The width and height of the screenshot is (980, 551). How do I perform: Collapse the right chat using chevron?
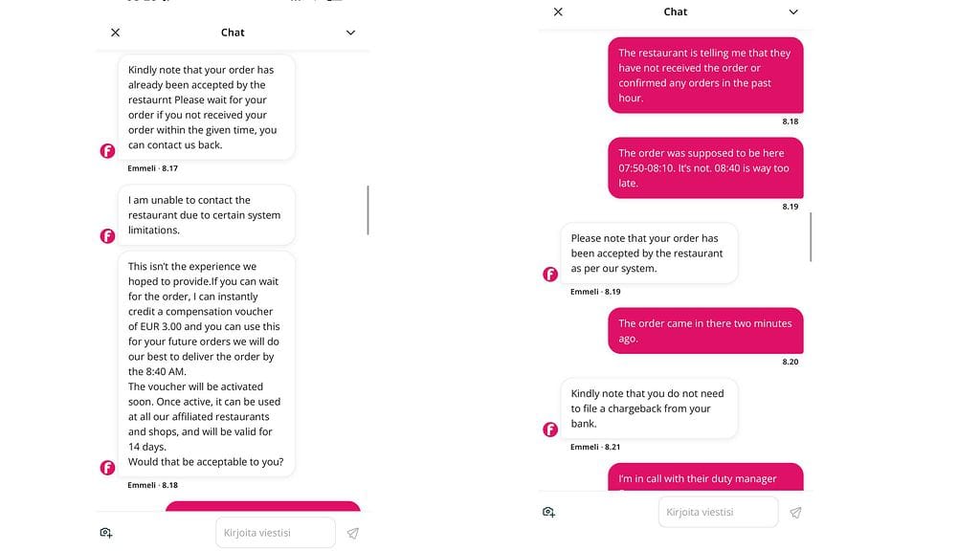point(793,11)
